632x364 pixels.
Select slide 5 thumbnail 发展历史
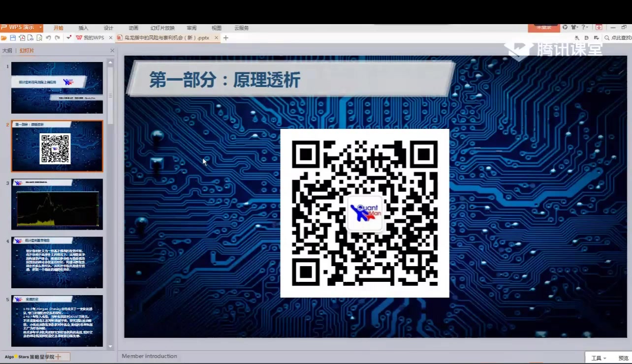pyautogui.click(x=57, y=321)
